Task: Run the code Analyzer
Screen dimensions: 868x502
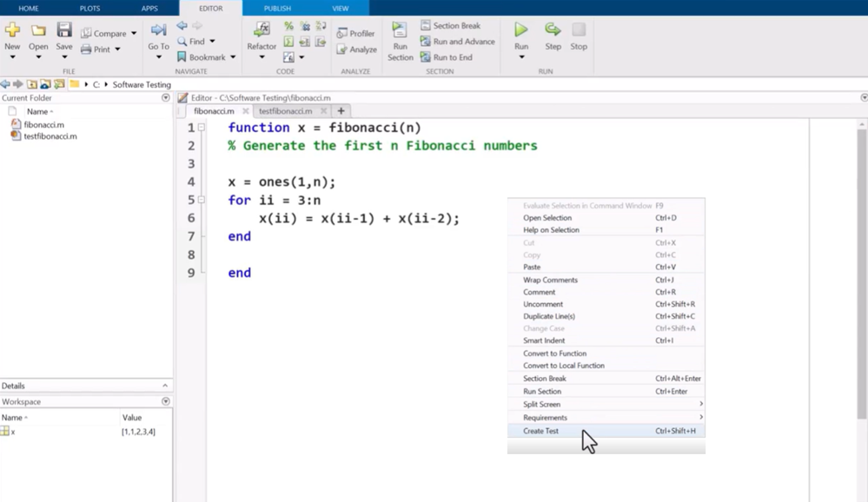Action: (x=358, y=50)
